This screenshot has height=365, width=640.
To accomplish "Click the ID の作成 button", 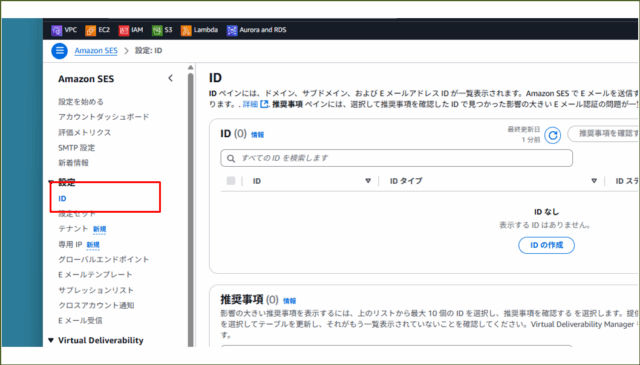I will (547, 245).
